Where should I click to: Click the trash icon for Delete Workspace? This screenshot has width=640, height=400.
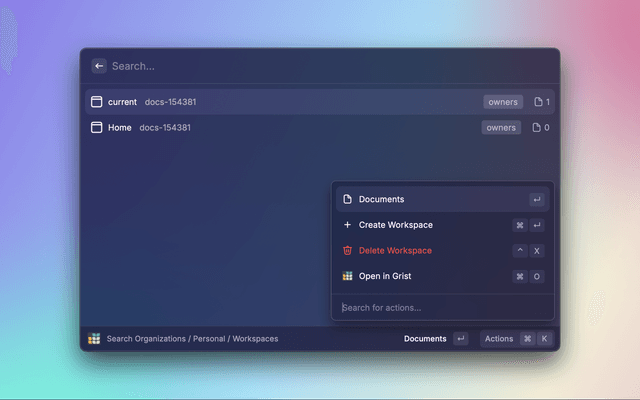tap(347, 250)
